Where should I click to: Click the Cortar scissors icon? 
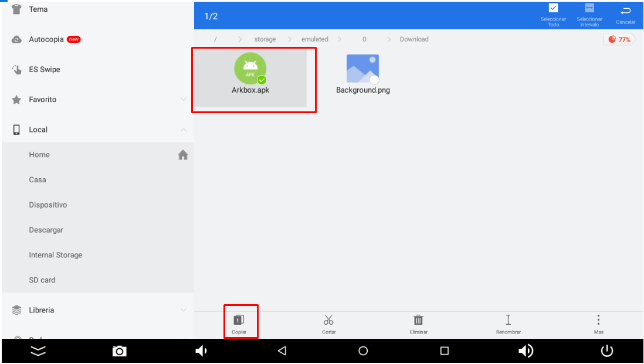pos(328,320)
